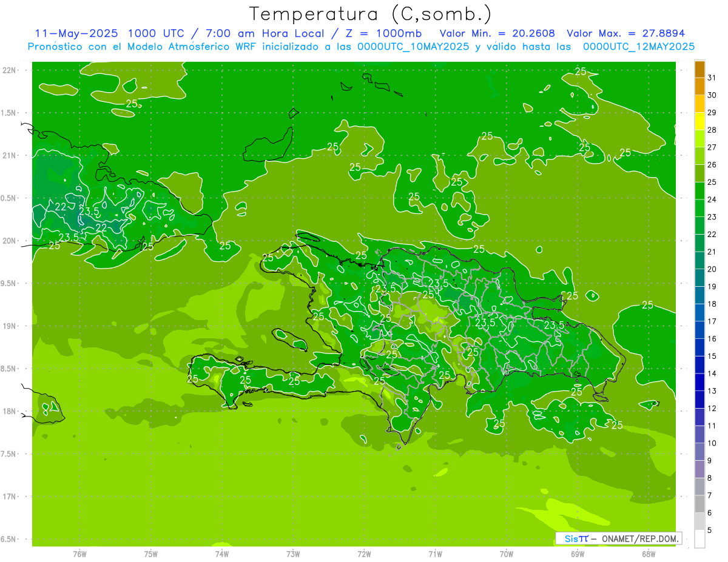
Task: Click the "71W" longitude axis label
Action: (435, 554)
